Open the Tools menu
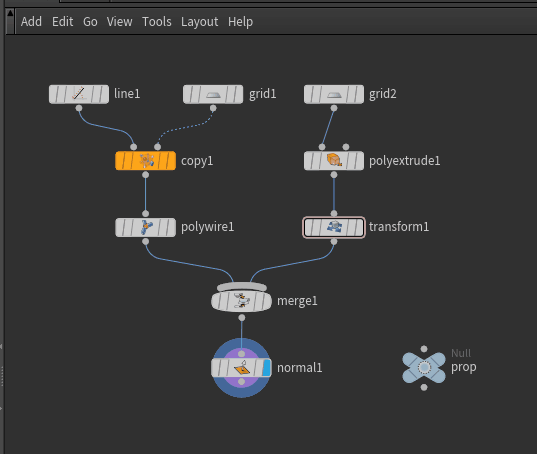Image resolution: width=537 pixels, height=454 pixels. click(x=157, y=22)
